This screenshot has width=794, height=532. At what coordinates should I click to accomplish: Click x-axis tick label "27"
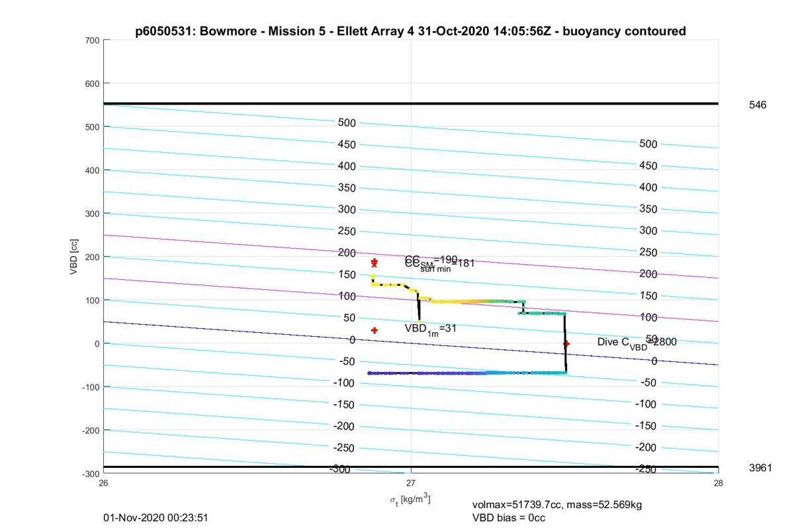(x=411, y=483)
